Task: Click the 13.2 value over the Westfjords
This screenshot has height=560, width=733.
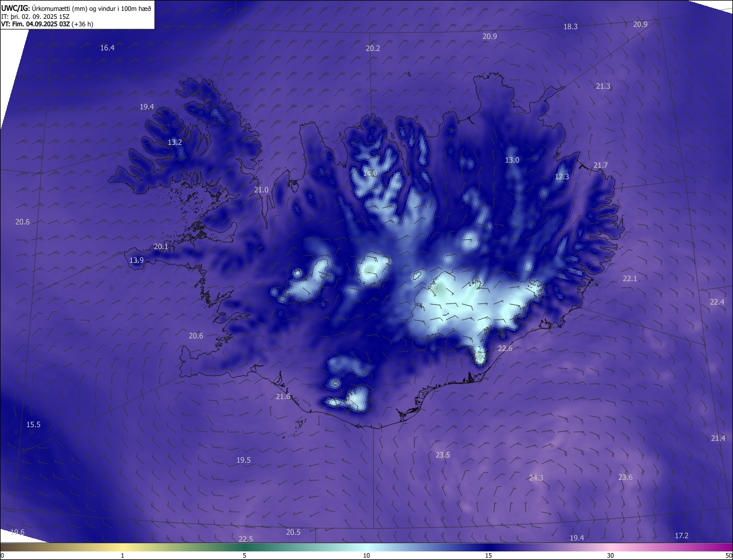Action: point(175,143)
